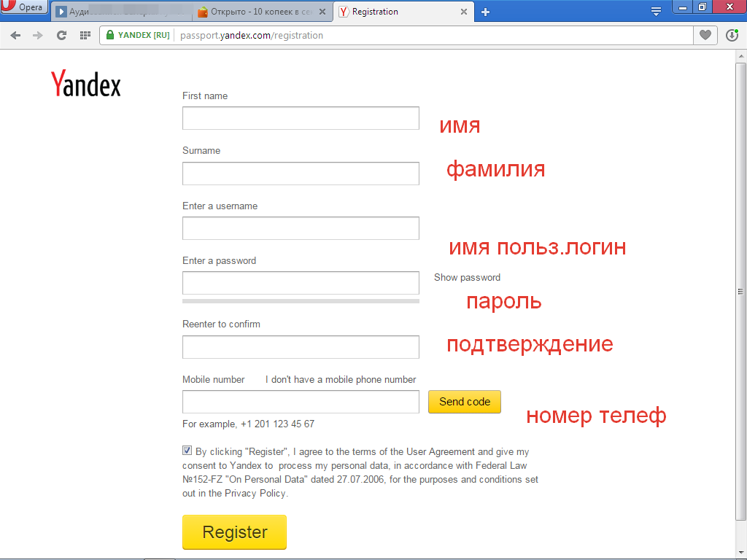Reload the page with refresh icon
Viewport: 747px width, 560px height.
(61, 35)
